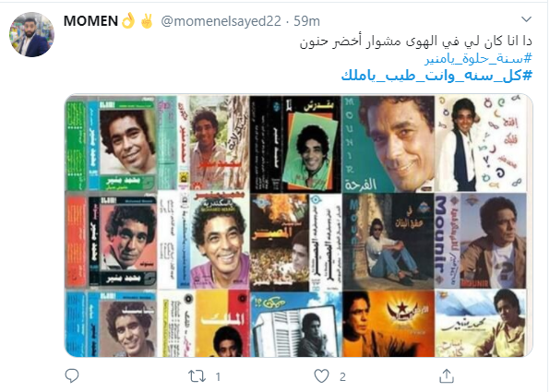Open the album cover titled الفرحة
The height and width of the screenshot is (392, 550).
389,144
